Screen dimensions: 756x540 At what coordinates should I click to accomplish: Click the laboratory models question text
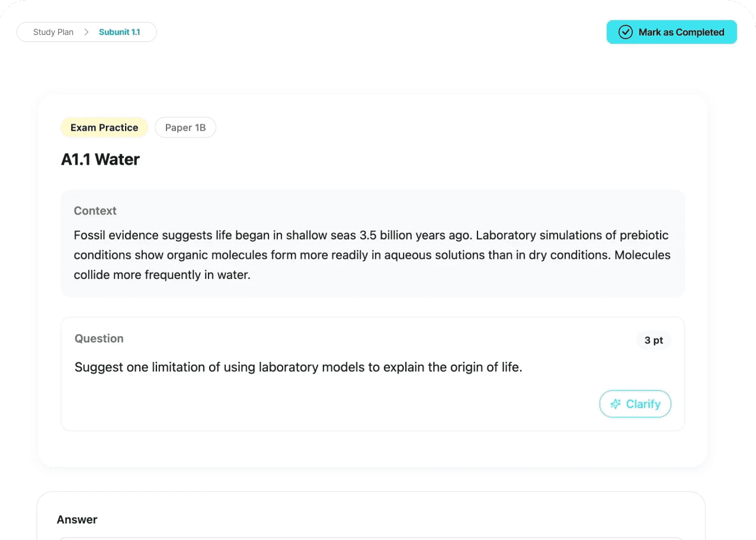(x=299, y=367)
